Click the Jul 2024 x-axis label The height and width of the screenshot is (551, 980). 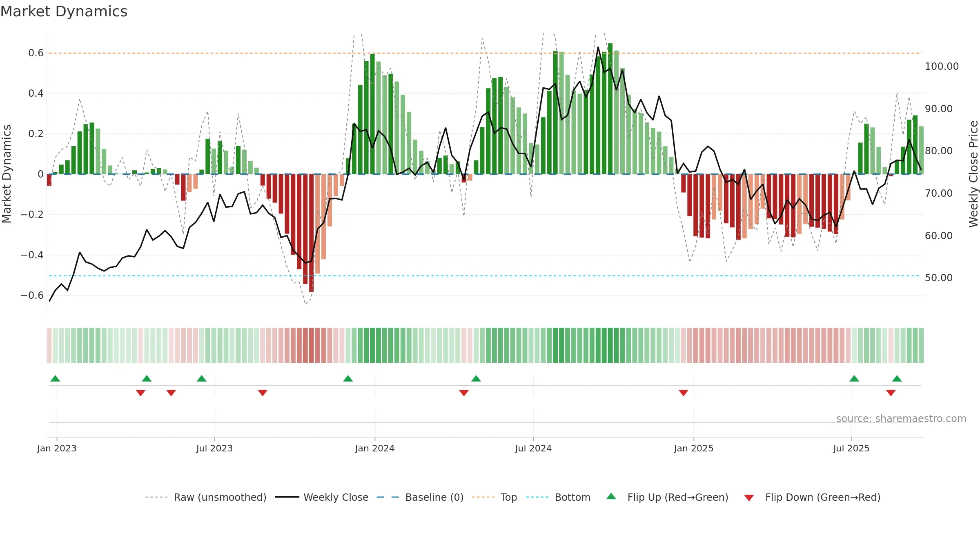click(x=533, y=448)
